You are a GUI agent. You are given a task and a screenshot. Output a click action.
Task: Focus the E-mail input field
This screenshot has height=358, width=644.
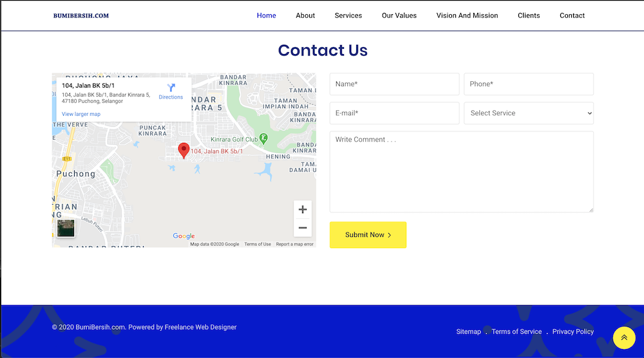click(394, 113)
